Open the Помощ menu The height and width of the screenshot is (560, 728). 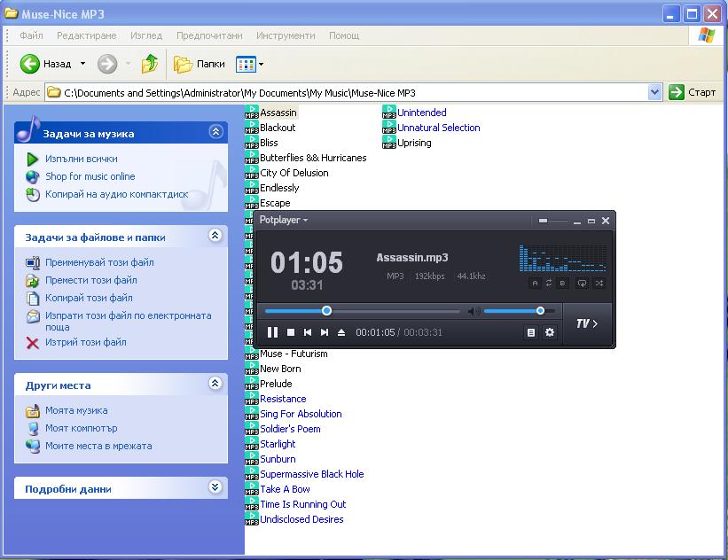344,35
